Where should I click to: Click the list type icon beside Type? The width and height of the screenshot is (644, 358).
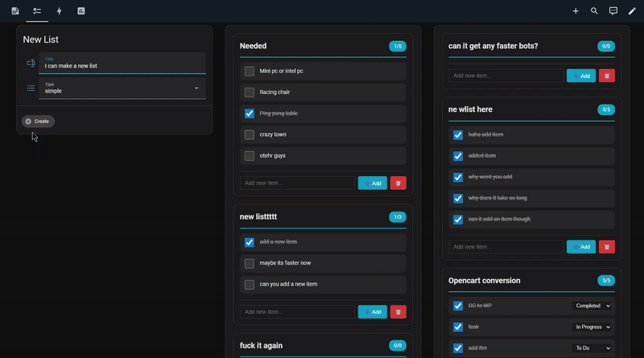[x=31, y=88]
